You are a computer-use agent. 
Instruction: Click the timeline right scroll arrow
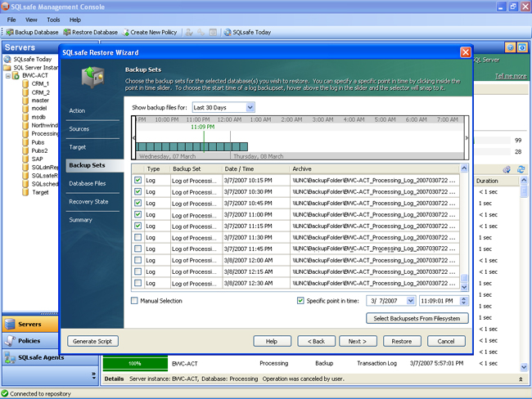(x=467, y=138)
